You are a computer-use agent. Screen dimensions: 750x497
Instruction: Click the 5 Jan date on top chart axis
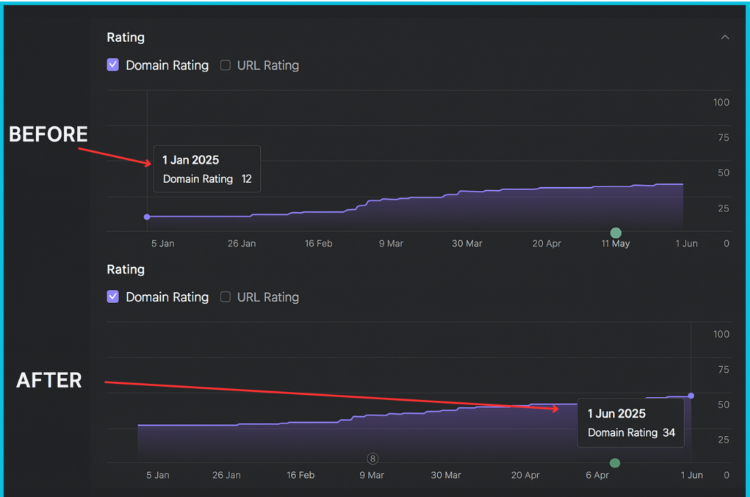point(164,243)
